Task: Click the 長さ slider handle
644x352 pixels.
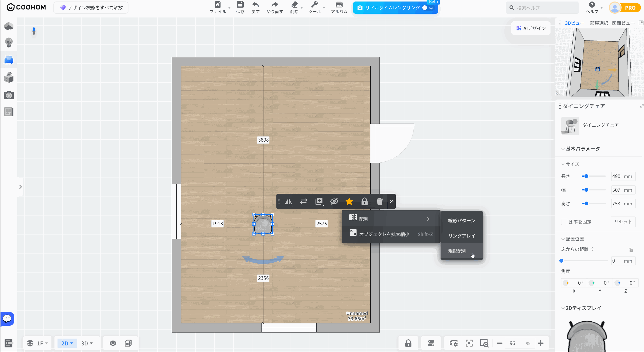Action: (x=586, y=176)
